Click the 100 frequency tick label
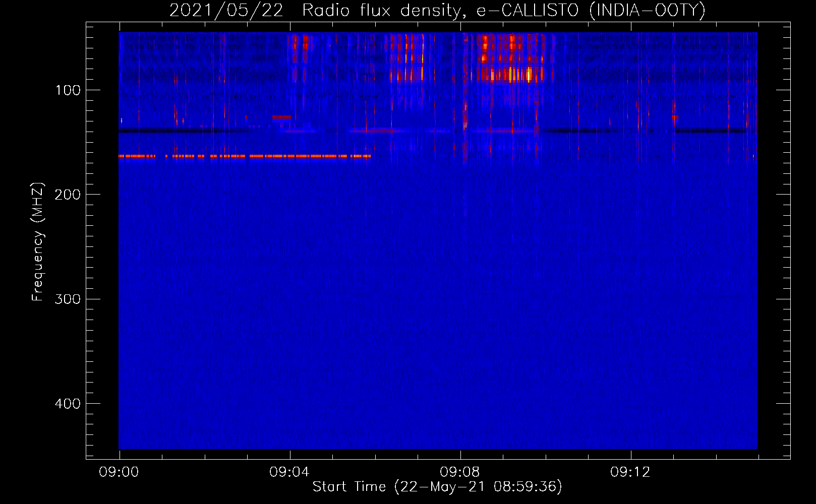This screenshot has width=816, height=504. pos(68,90)
